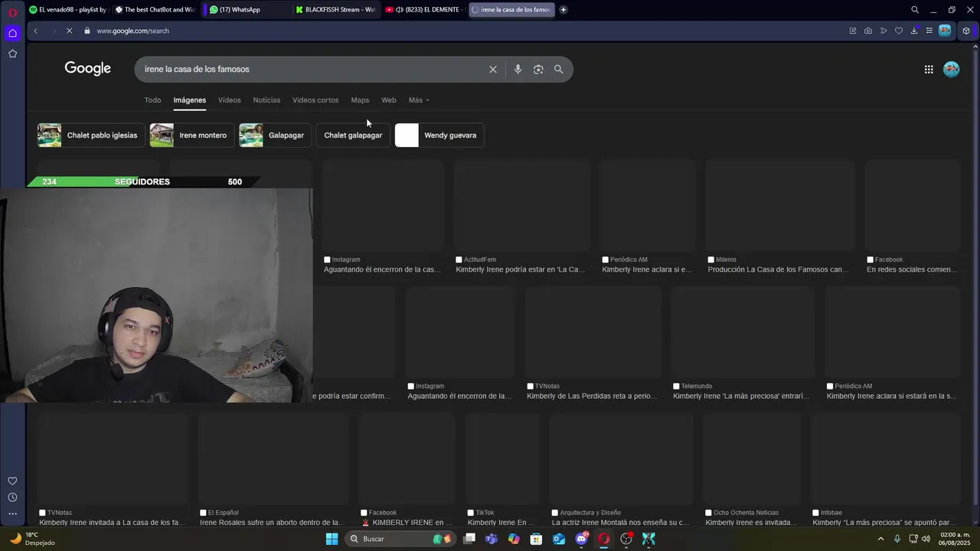Start Google voice search microphone
Image resolution: width=980 pixels, height=551 pixels.
pos(518,69)
